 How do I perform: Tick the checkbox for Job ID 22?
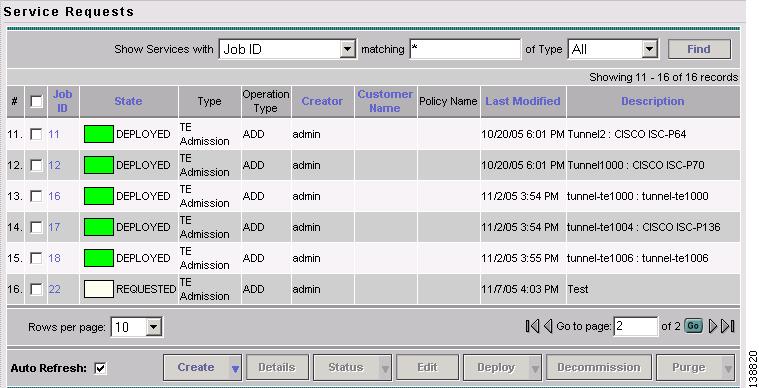36,289
